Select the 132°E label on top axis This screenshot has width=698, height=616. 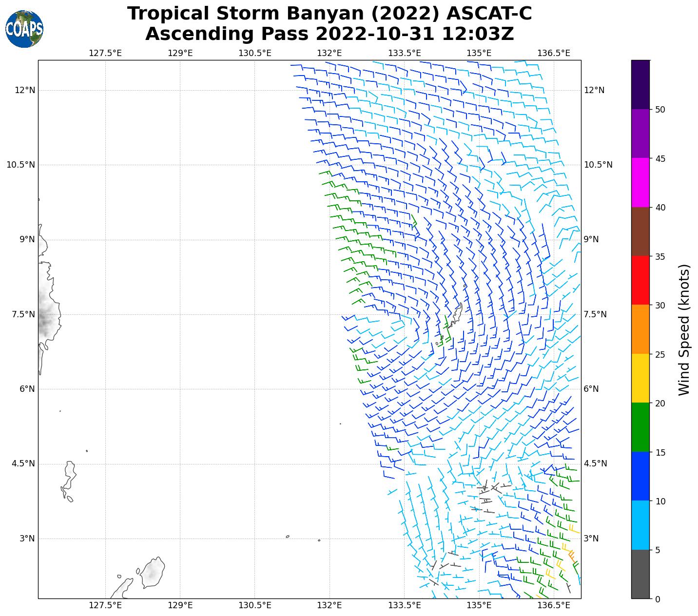pos(330,53)
